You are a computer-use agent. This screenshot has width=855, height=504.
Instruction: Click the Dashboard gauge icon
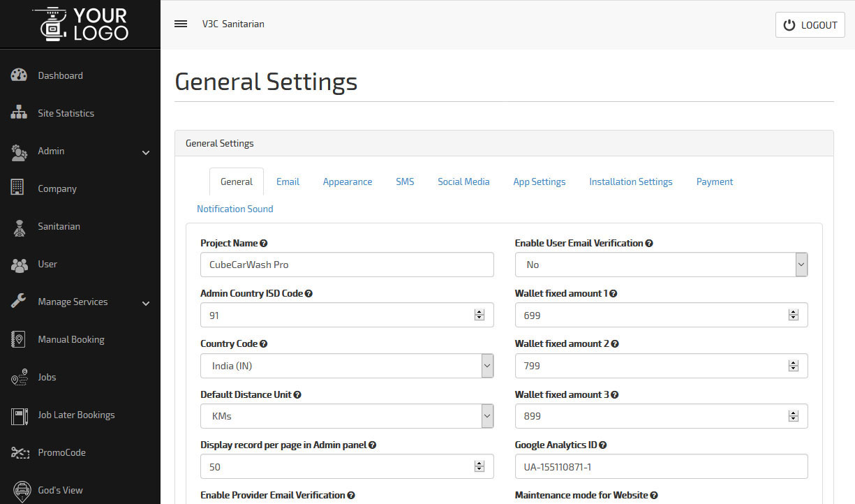tap(19, 75)
